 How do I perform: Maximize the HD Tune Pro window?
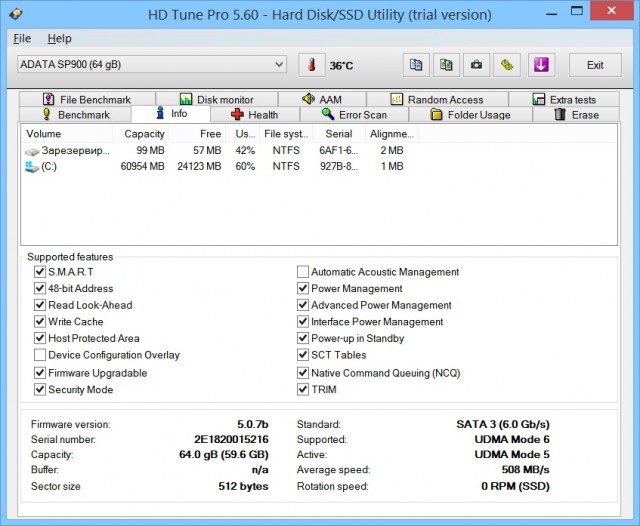click(577, 11)
